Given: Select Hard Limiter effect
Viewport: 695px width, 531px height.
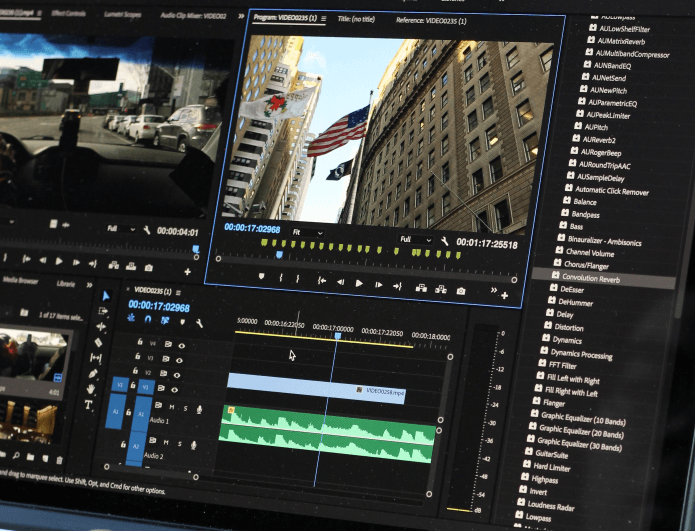Looking at the screenshot, I should click(x=551, y=466).
